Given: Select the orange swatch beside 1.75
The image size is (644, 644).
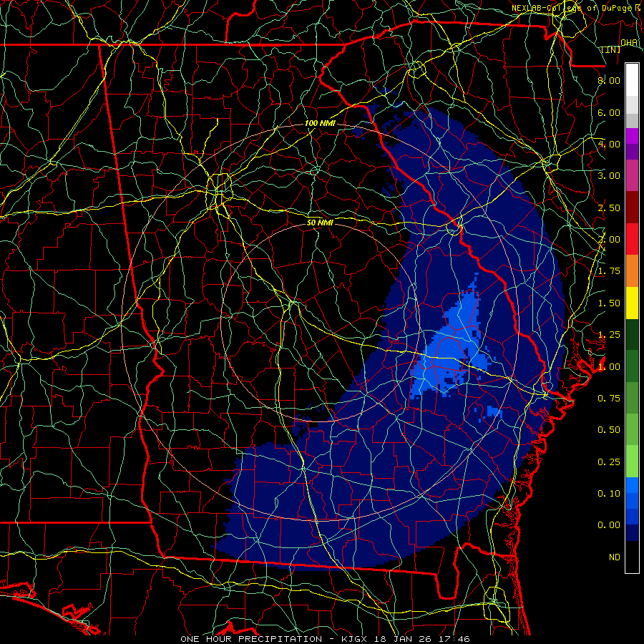Looking at the screenshot, I should coord(632,271).
